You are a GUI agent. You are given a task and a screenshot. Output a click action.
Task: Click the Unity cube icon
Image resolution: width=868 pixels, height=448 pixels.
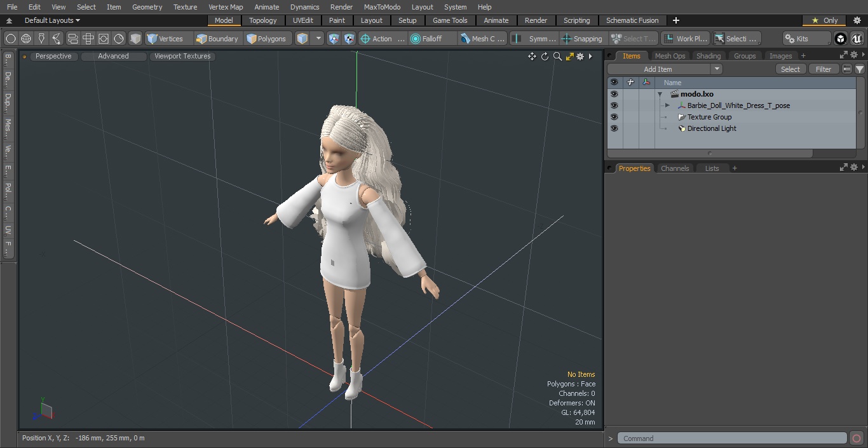841,39
